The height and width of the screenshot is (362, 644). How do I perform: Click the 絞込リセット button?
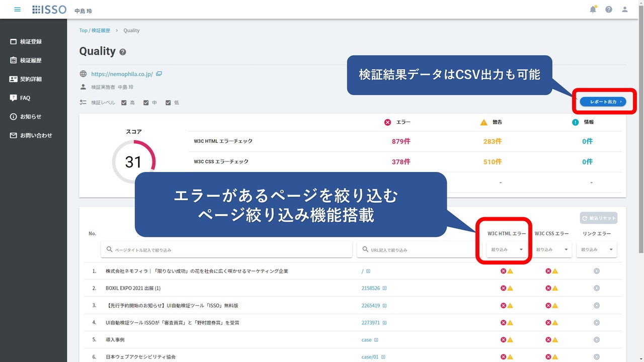598,218
